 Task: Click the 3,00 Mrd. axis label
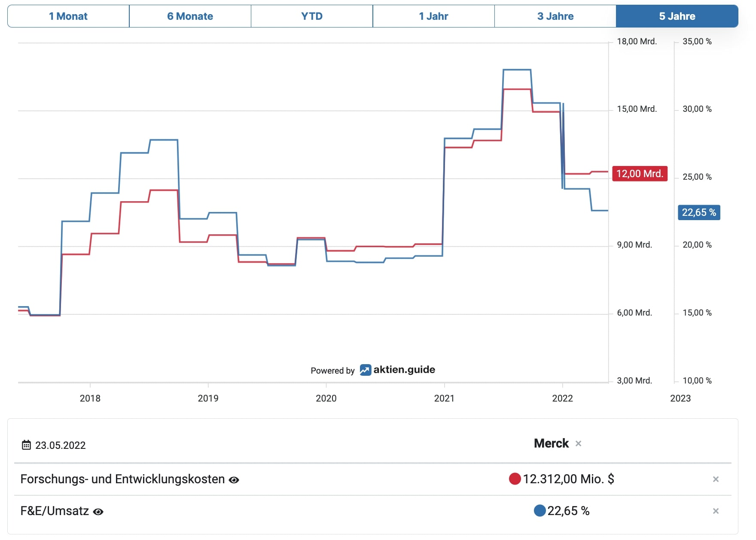pos(634,381)
